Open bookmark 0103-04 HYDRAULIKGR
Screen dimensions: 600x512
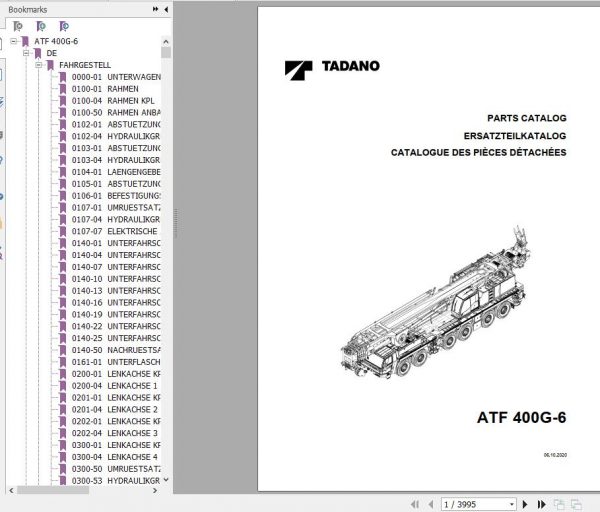pos(116,160)
